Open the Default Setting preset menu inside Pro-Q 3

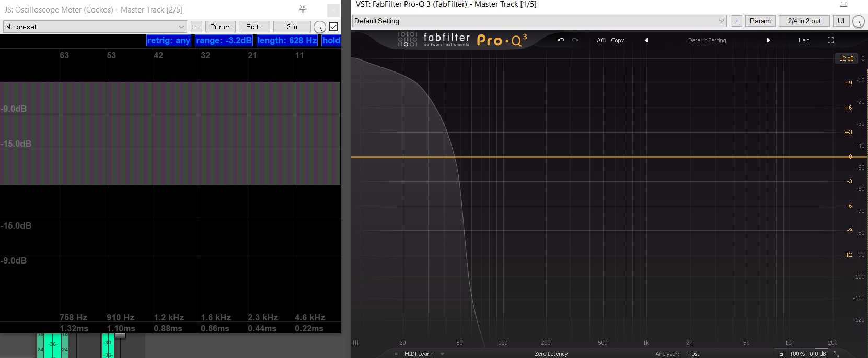(707, 40)
